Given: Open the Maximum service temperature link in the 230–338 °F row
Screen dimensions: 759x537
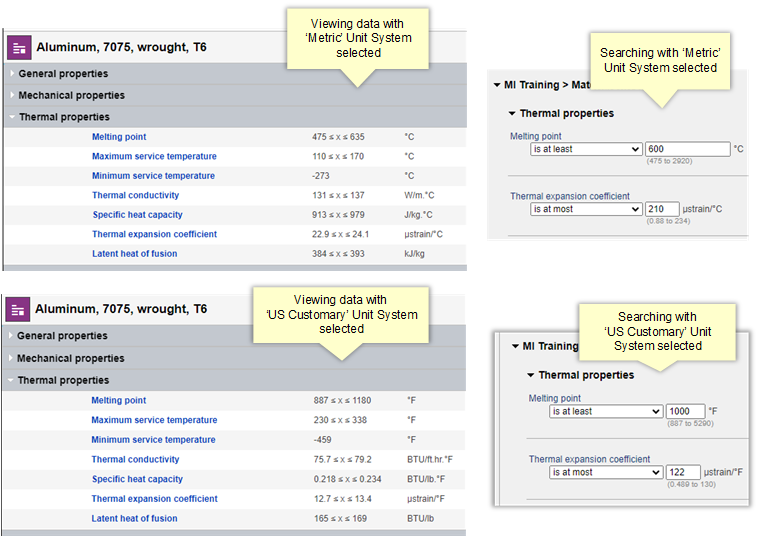Looking at the screenshot, I should (153, 420).
